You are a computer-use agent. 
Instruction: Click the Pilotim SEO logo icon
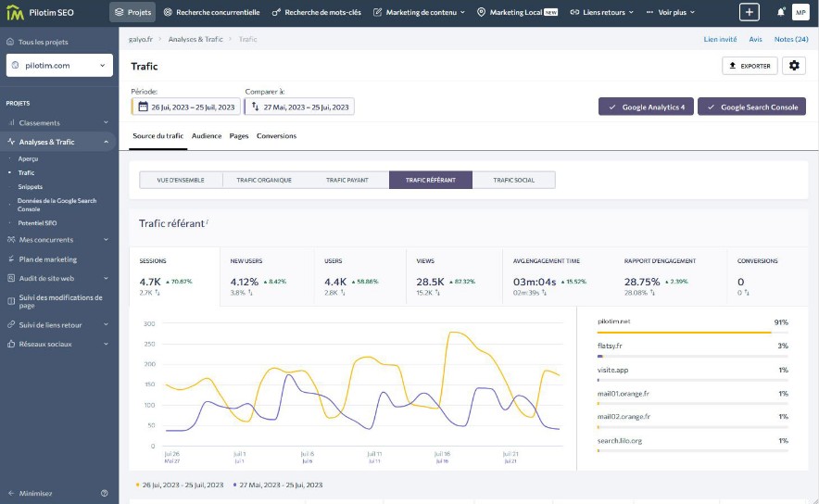pos(15,12)
